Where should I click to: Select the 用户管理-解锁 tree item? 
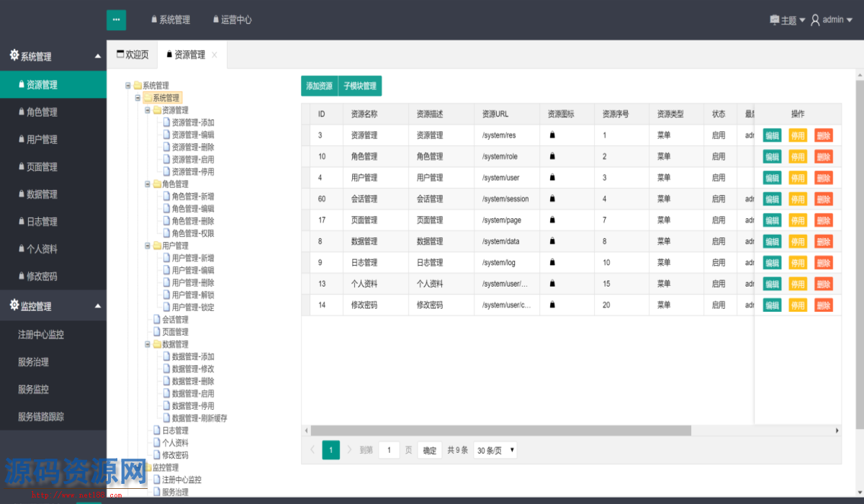[x=192, y=295]
